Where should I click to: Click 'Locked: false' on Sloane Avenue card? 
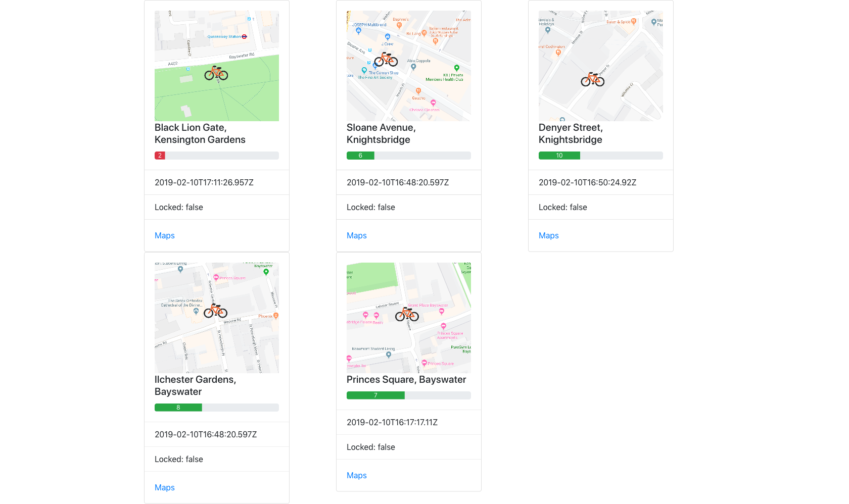[371, 207]
